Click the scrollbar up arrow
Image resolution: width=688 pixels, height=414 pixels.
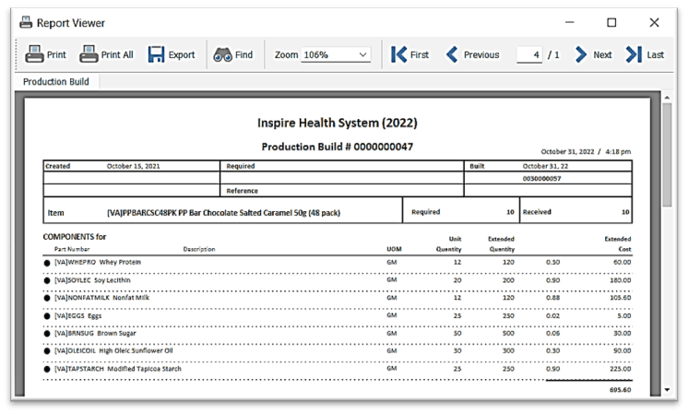click(667, 97)
